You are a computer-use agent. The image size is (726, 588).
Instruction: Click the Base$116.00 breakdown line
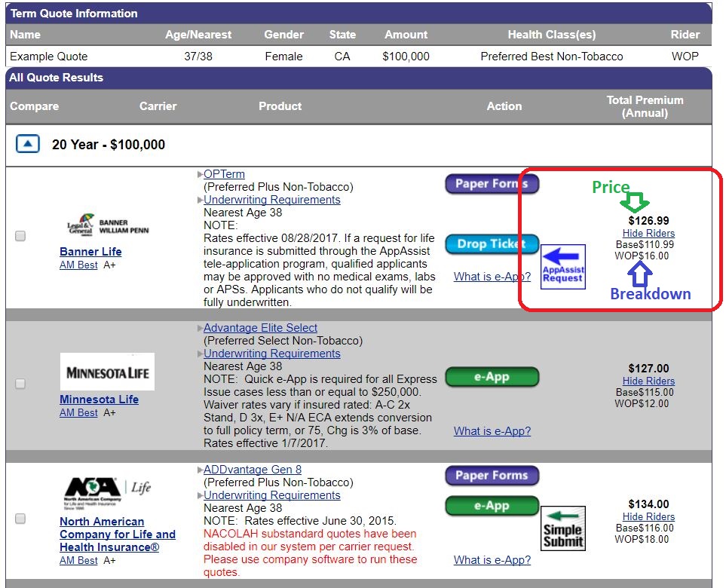click(645, 528)
